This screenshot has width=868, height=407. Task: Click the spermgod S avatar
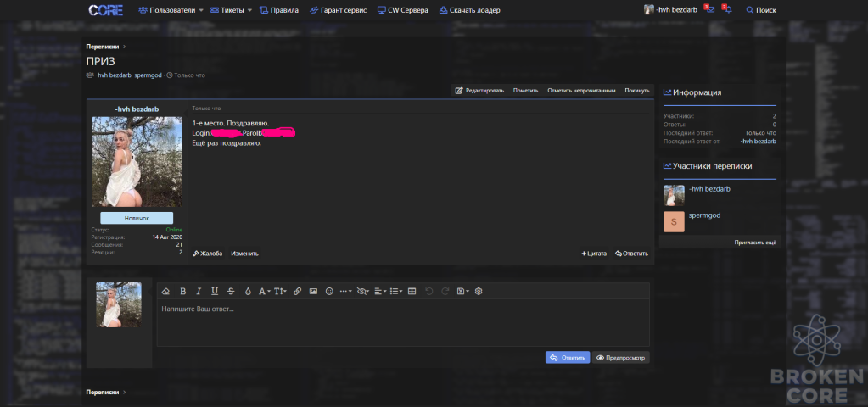[x=674, y=222]
